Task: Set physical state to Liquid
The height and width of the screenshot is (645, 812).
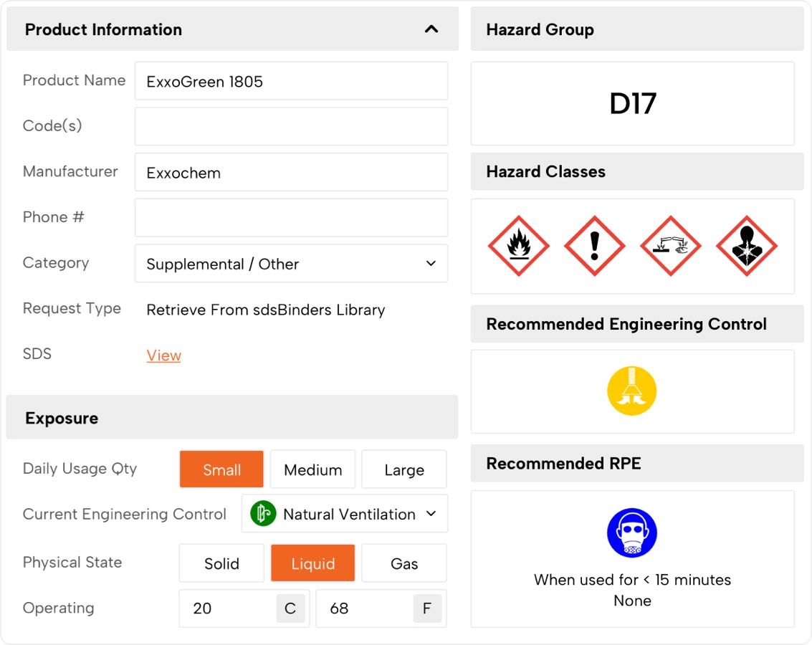Action: (x=312, y=563)
